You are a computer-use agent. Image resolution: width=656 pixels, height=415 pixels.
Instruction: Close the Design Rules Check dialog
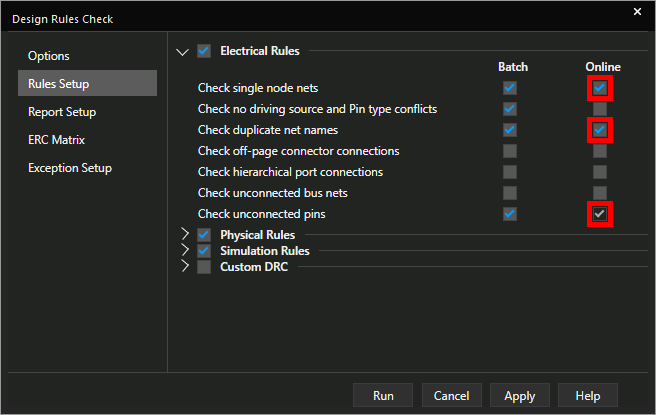638,12
